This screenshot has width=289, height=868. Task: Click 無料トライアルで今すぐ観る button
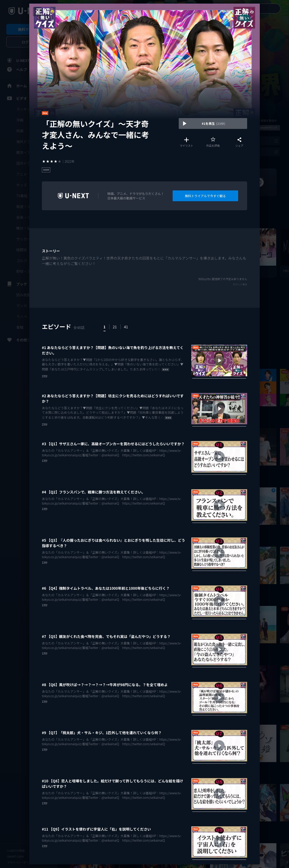click(205, 196)
